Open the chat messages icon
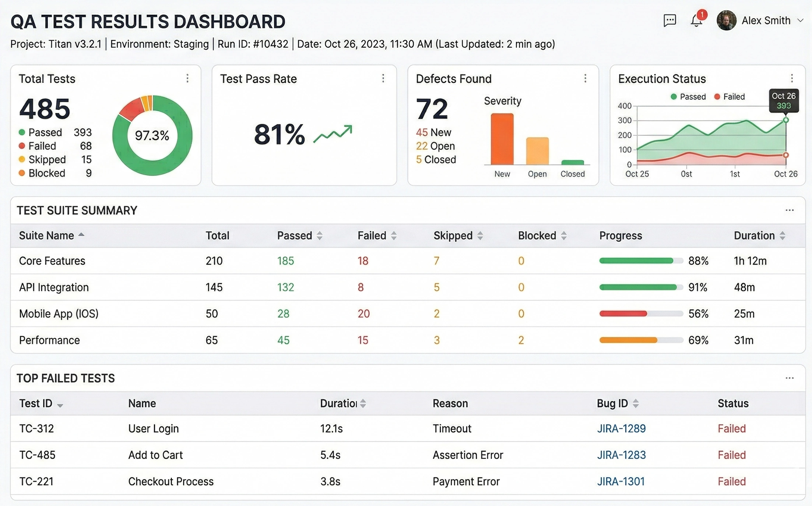 click(x=670, y=20)
